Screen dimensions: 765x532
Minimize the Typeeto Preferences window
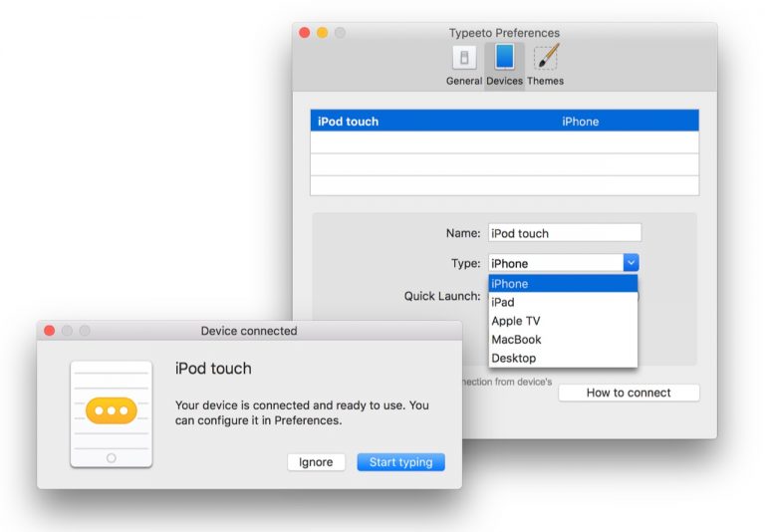(322, 33)
